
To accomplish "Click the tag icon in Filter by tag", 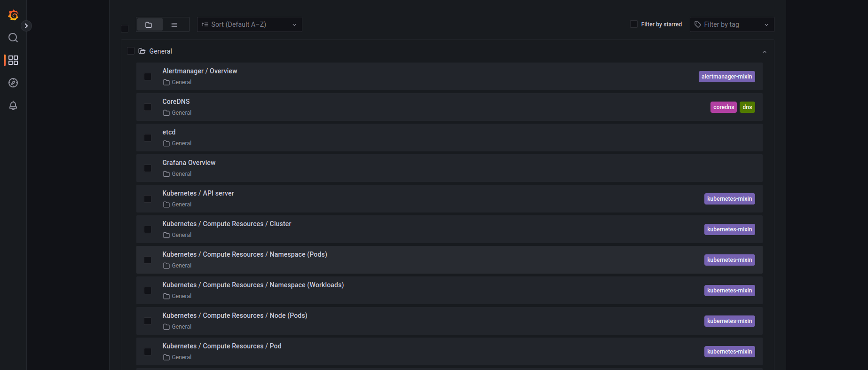I will click(698, 24).
